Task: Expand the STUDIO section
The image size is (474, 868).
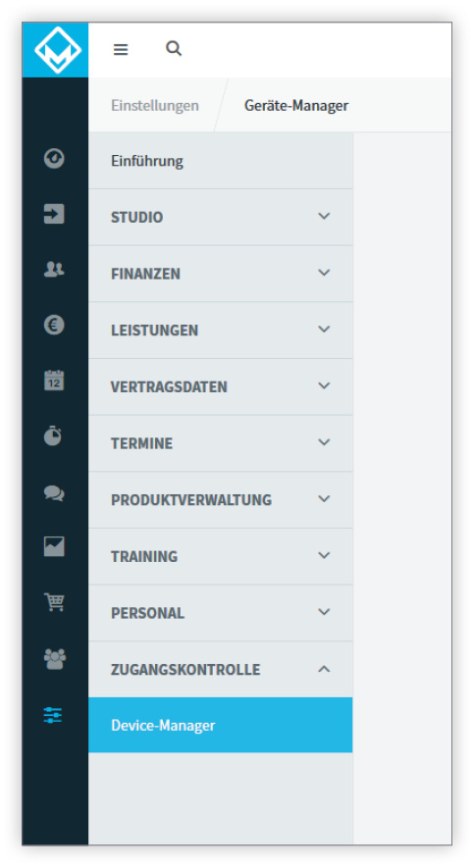Action: [221, 217]
